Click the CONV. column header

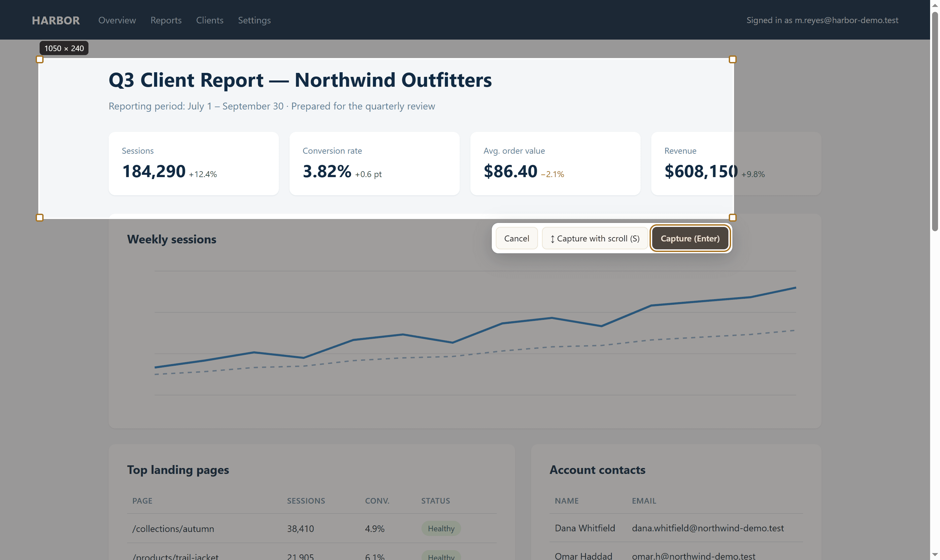(x=377, y=501)
